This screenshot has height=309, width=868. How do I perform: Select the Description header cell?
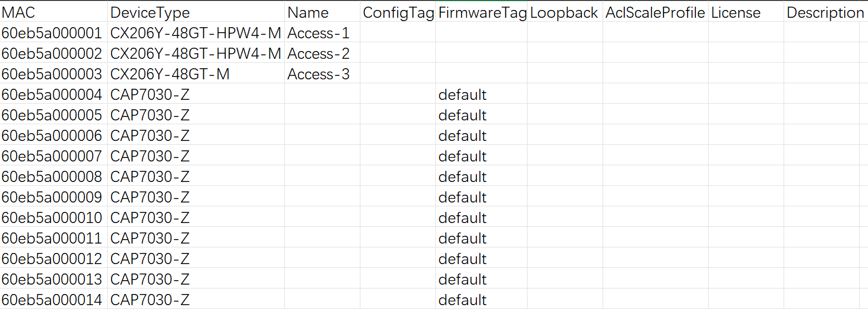pos(826,12)
